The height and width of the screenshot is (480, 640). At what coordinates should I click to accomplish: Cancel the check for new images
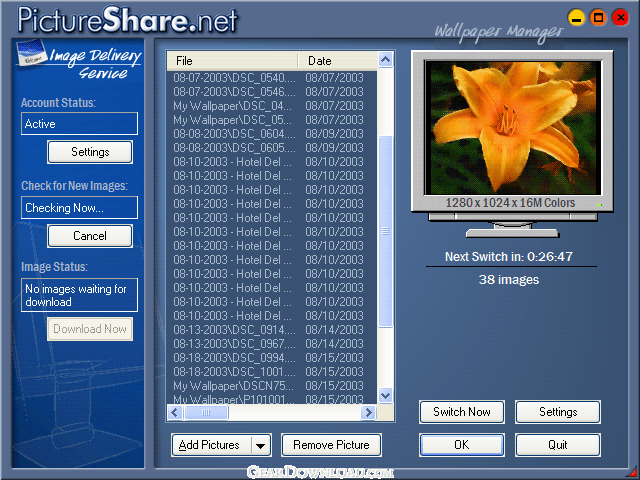coord(90,236)
